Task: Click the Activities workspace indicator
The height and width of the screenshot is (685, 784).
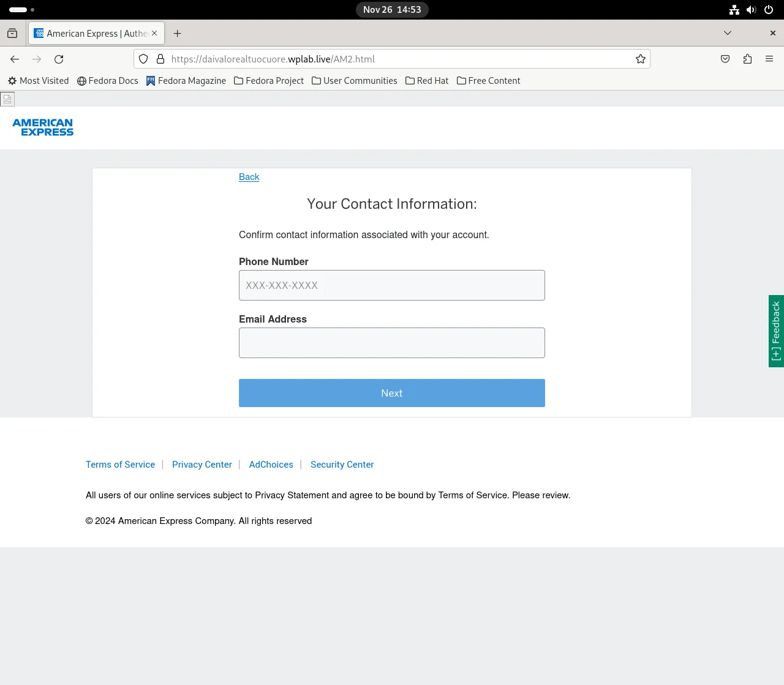Action: (21, 10)
